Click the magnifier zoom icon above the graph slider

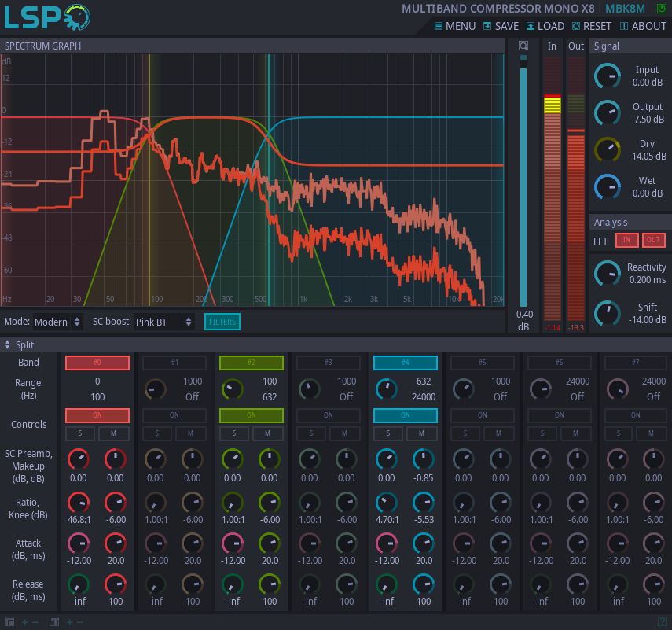click(523, 46)
